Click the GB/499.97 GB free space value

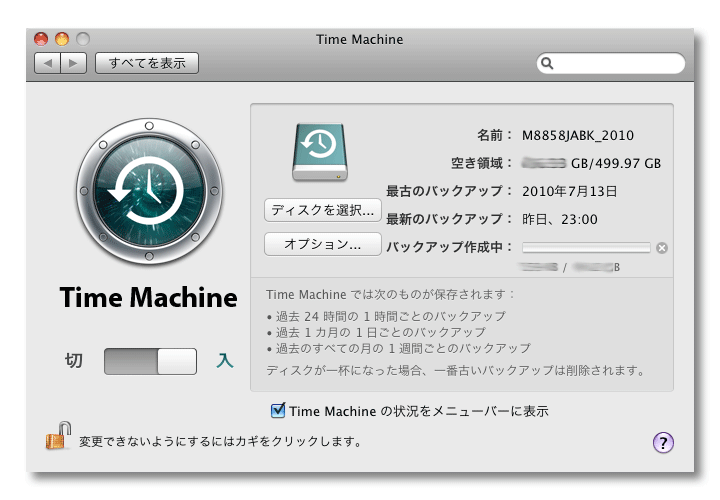pyautogui.click(x=616, y=163)
